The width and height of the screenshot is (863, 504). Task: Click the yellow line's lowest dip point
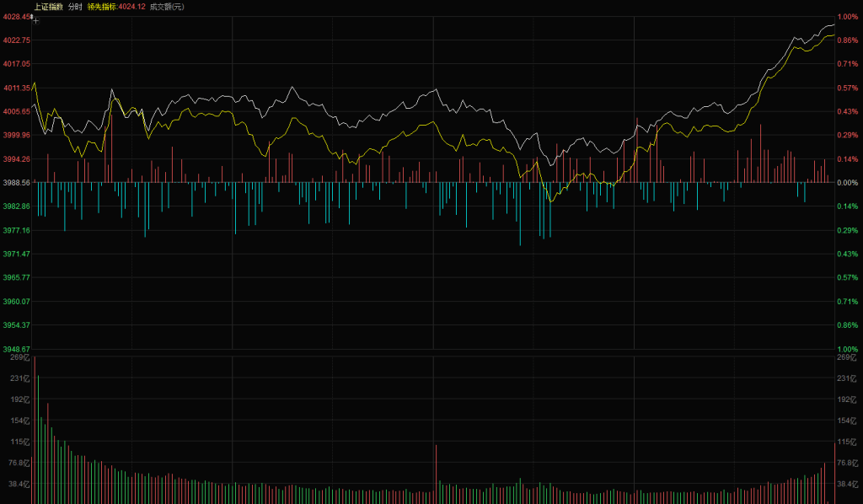549,201
